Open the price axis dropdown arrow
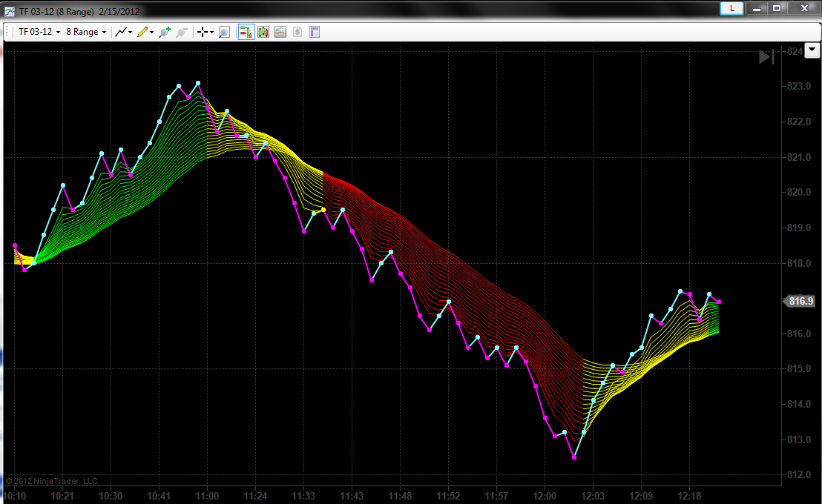 click(812, 50)
